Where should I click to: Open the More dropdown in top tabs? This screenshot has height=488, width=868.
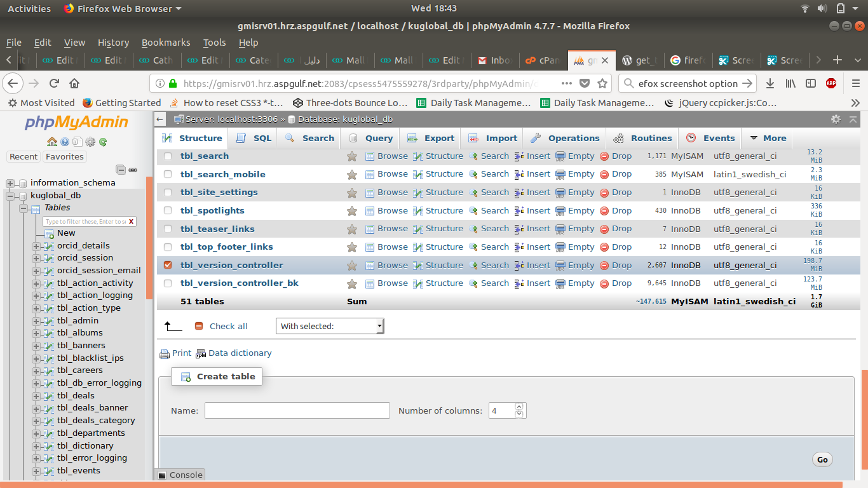tap(768, 138)
